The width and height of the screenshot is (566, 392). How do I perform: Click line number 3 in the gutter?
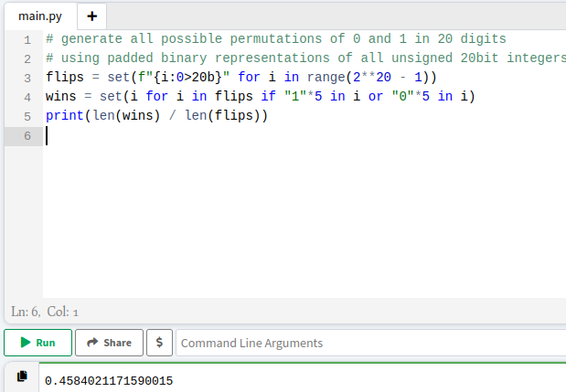tap(27, 78)
